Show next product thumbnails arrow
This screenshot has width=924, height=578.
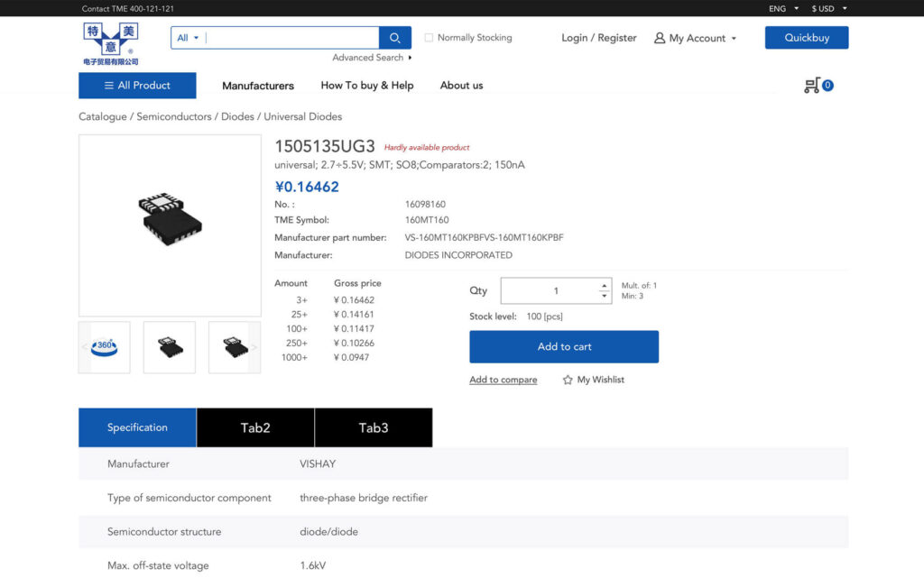[254, 347]
